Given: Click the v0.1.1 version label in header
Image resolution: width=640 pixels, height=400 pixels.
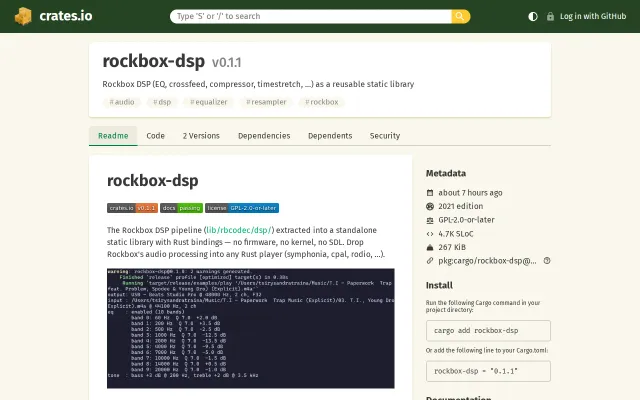Looking at the screenshot, I should tap(227, 62).
